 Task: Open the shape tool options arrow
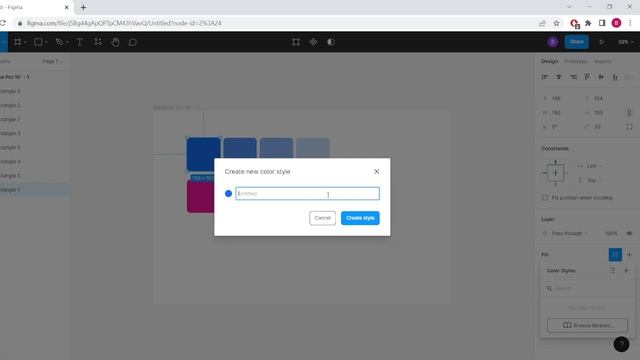[x=46, y=42]
